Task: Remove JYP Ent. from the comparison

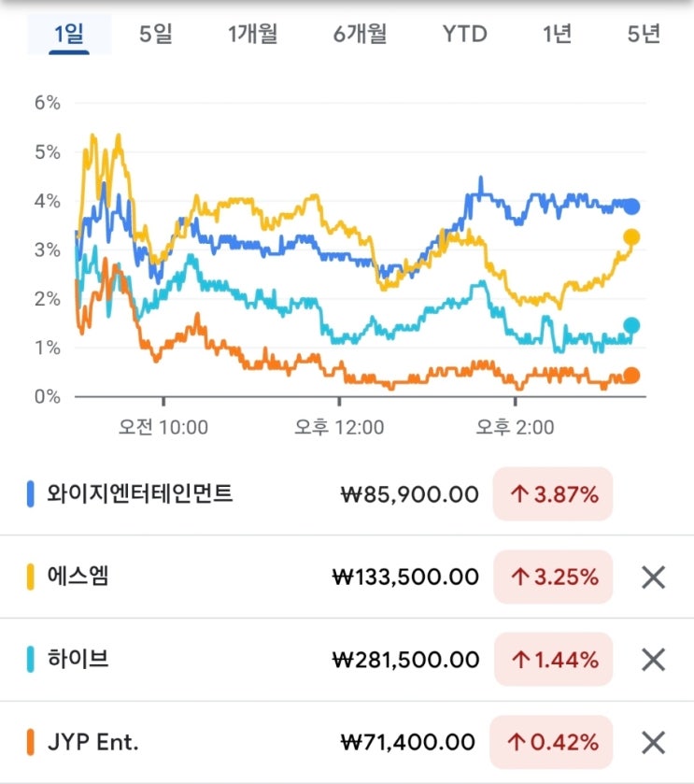Action: pos(653,743)
